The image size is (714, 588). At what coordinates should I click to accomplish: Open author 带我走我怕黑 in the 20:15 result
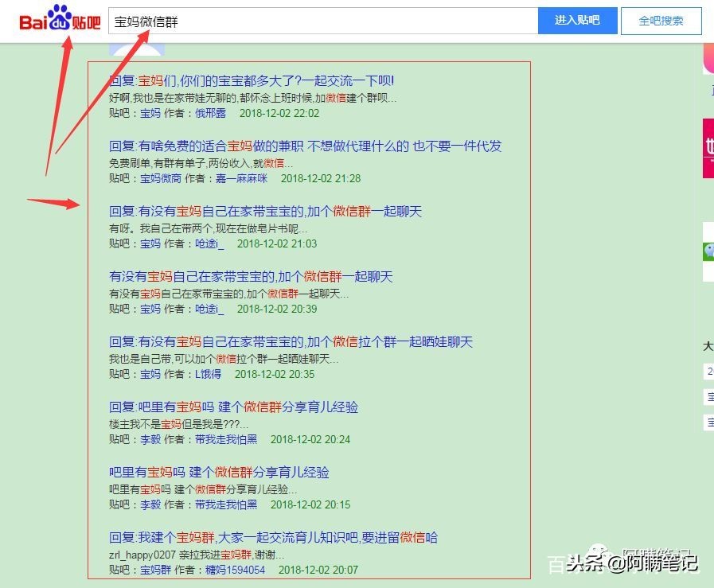coord(226,504)
